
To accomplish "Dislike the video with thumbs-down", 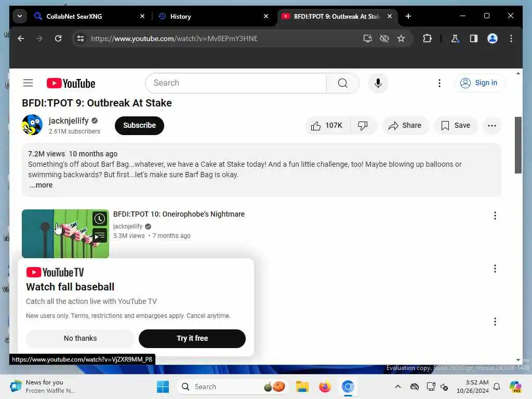I will [363, 126].
